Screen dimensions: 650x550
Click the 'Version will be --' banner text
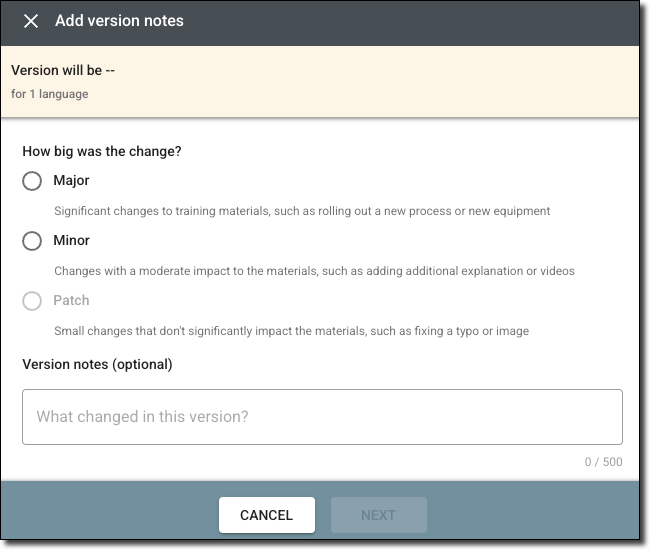[63, 71]
